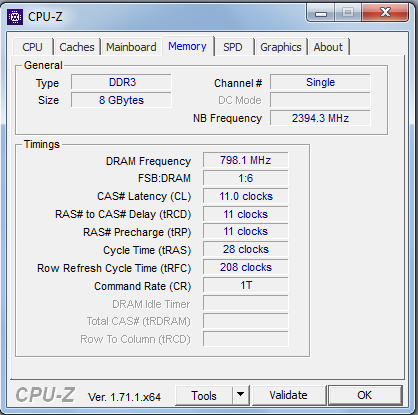Minimize the CPU-Z window
418x415 pixels.
pos(321,13)
